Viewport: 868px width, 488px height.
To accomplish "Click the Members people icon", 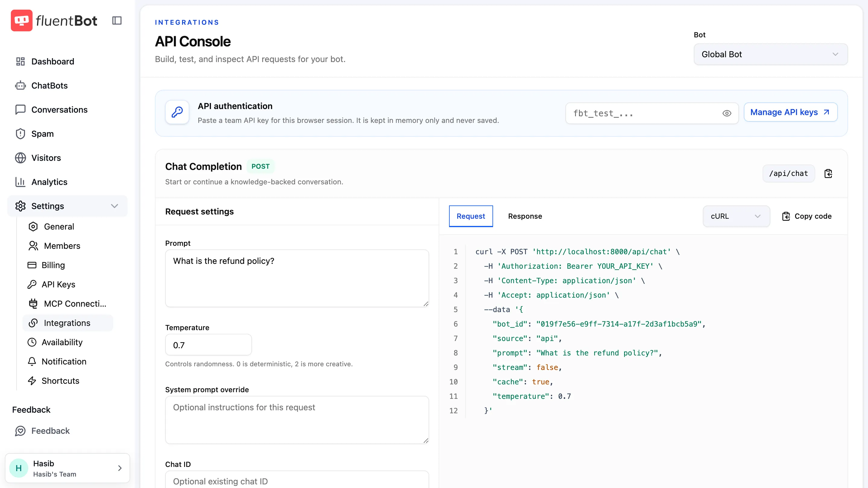I will (33, 246).
